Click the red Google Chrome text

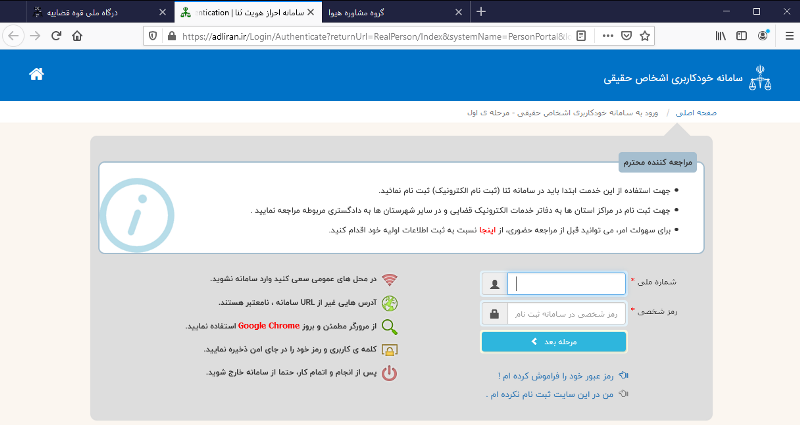click(269, 326)
